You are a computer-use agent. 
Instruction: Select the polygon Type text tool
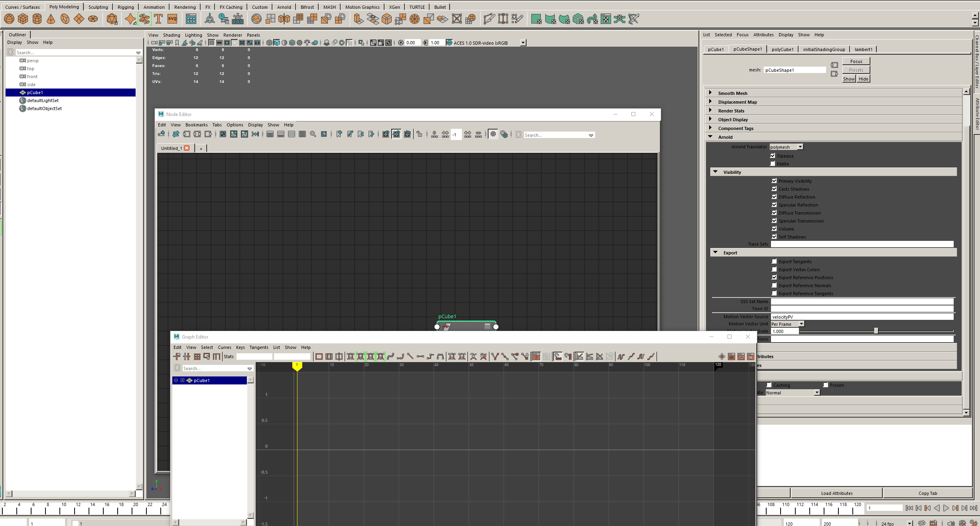tap(158, 19)
